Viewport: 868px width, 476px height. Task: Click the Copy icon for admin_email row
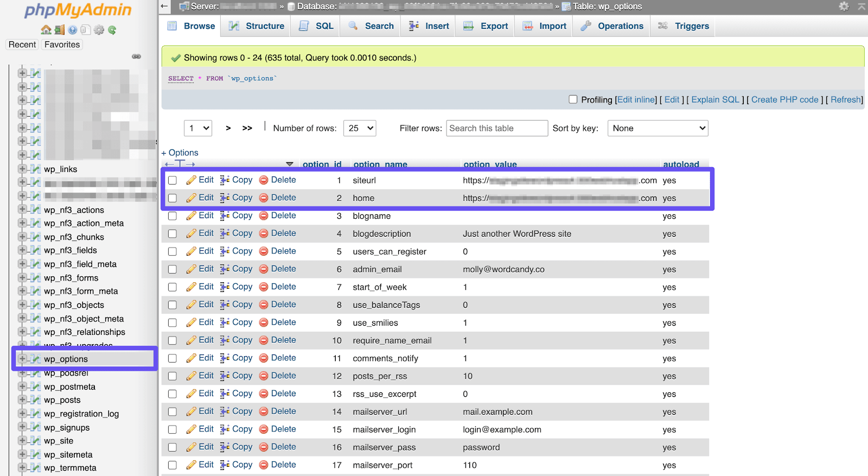[x=225, y=269]
